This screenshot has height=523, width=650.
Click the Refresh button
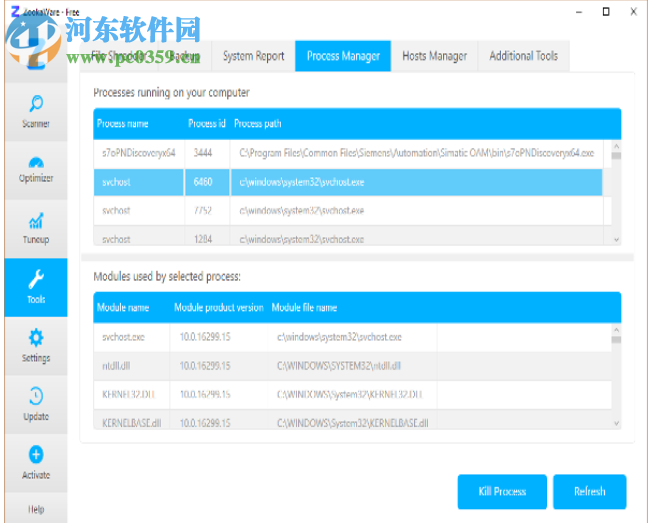pos(589,492)
